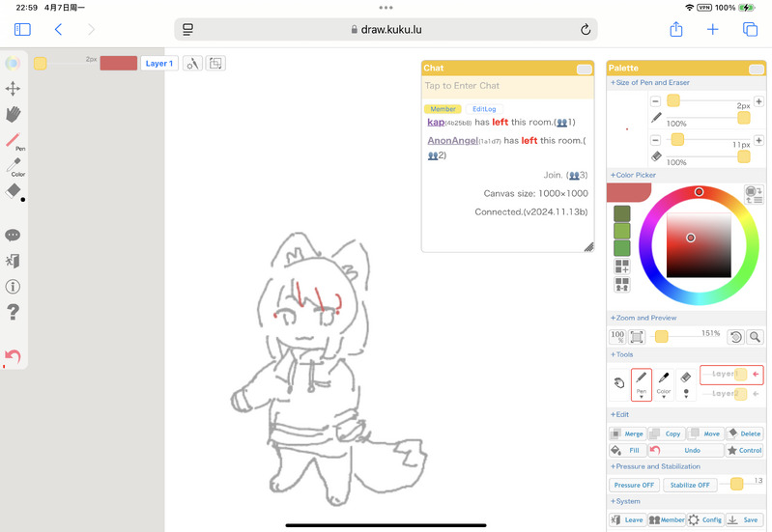Click the Save button

pos(744,519)
